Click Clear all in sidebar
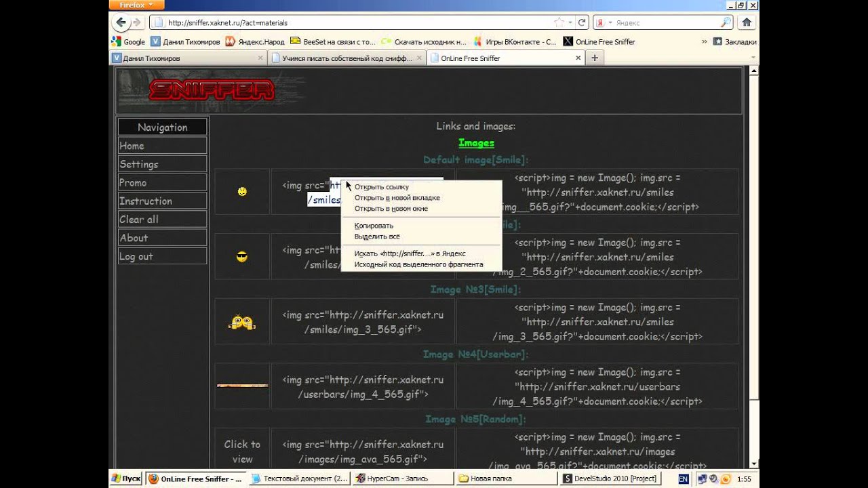 (x=162, y=219)
